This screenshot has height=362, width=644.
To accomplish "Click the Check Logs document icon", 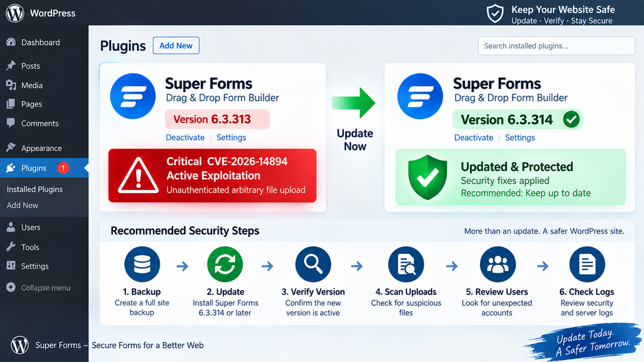I will (x=587, y=265).
